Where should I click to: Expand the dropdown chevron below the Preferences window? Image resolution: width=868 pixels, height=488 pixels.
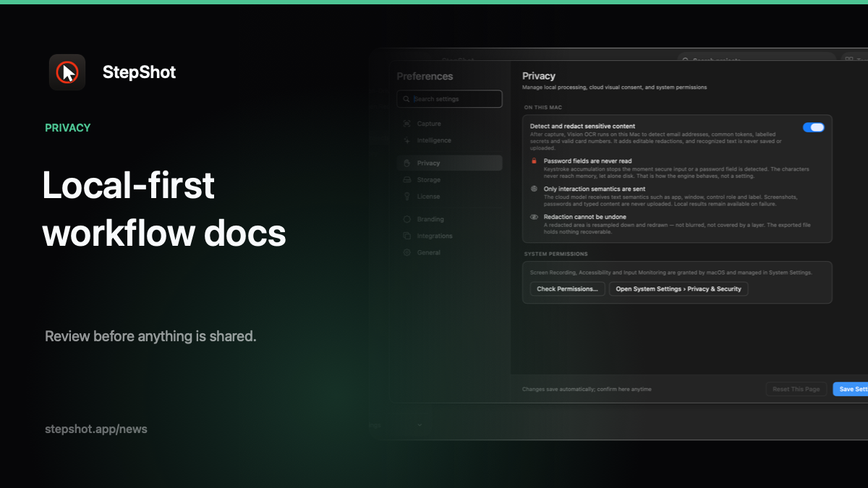coord(420,425)
